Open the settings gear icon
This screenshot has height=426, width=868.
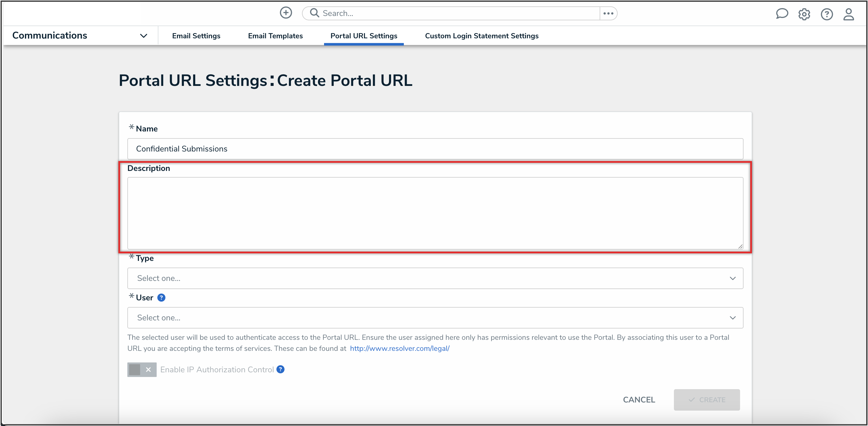[x=804, y=14]
